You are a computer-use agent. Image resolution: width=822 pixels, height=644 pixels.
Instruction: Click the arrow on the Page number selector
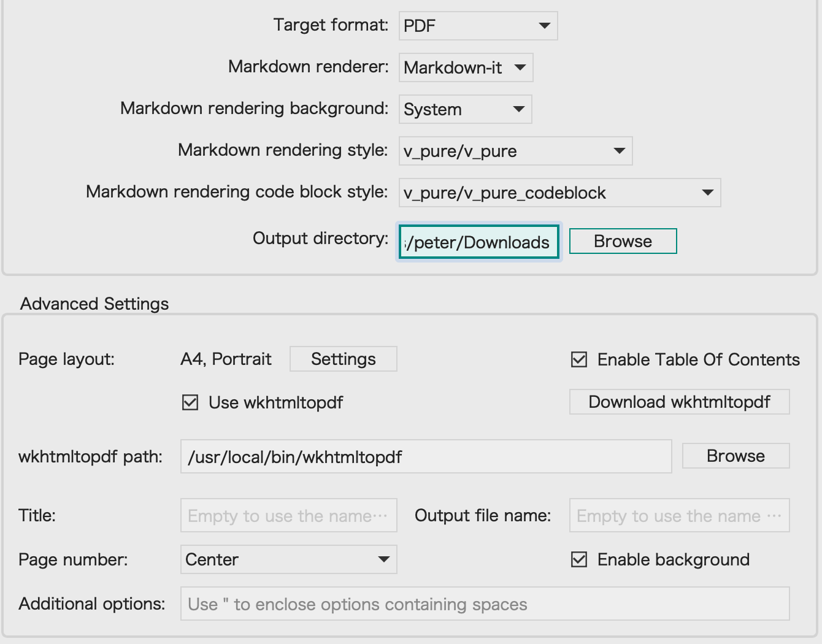pyautogui.click(x=383, y=559)
